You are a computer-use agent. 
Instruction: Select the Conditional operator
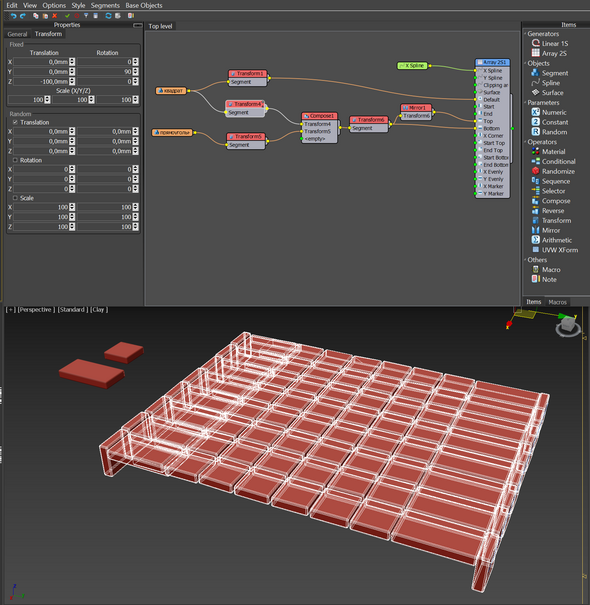click(554, 161)
